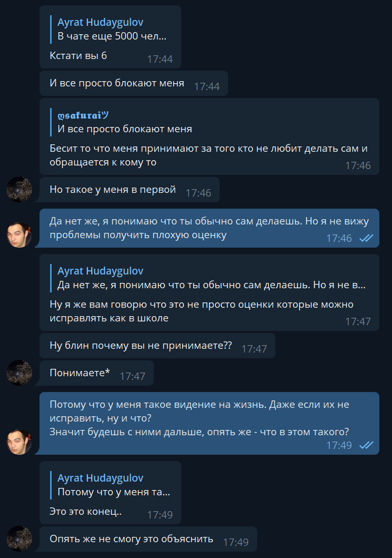Click the message "Это это конец.."

86,512
